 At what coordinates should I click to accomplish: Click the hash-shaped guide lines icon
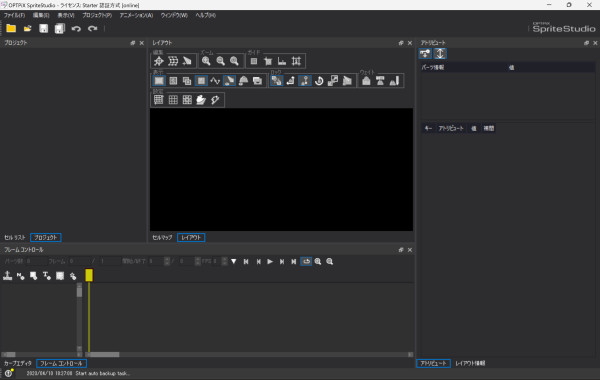pyautogui.click(x=296, y=61)
